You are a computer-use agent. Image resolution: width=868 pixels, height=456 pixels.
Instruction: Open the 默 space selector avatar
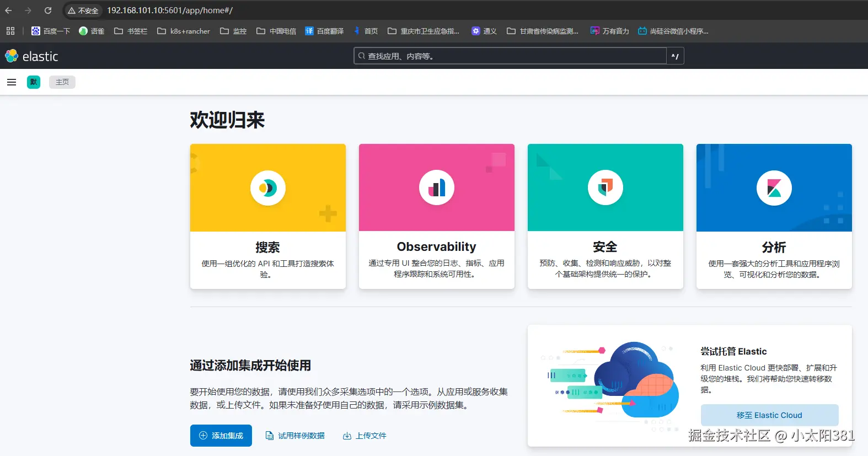click(x=34, y=82)
